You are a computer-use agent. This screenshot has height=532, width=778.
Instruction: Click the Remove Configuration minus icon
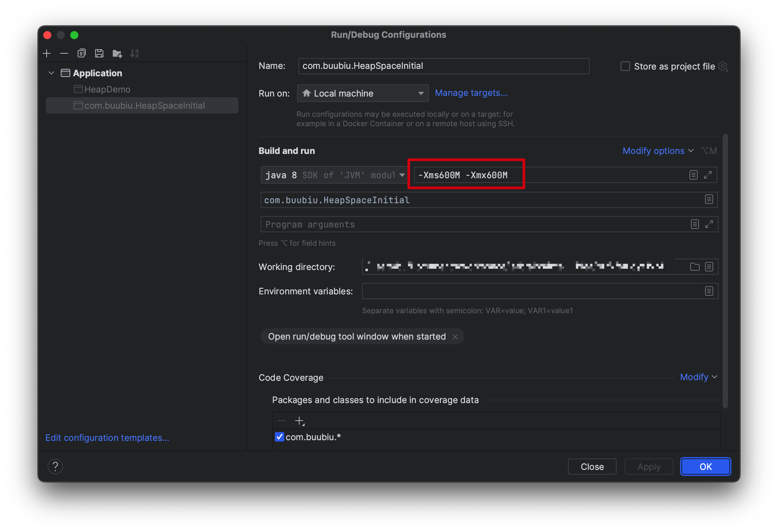pyautogui.click(x=64, y=53)
